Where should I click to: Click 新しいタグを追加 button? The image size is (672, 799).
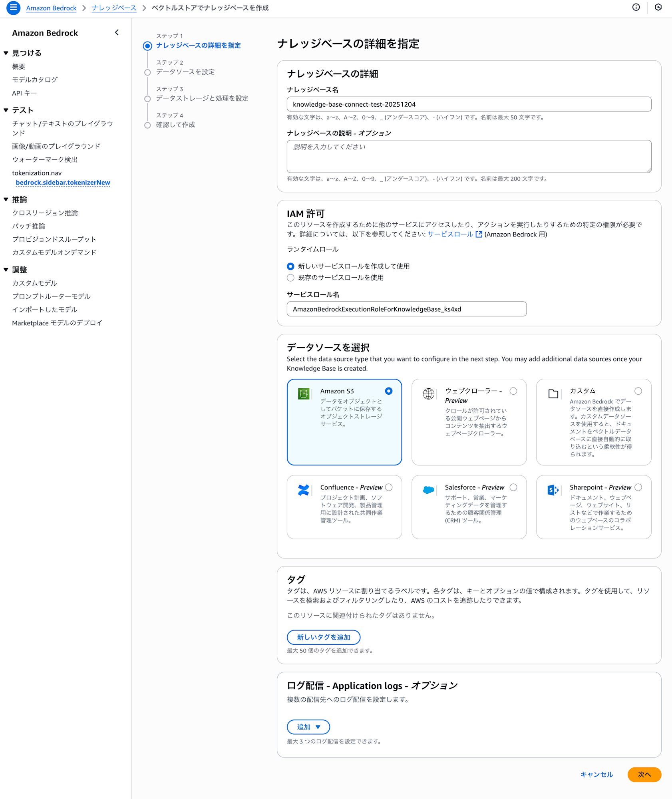pos(323,637)
